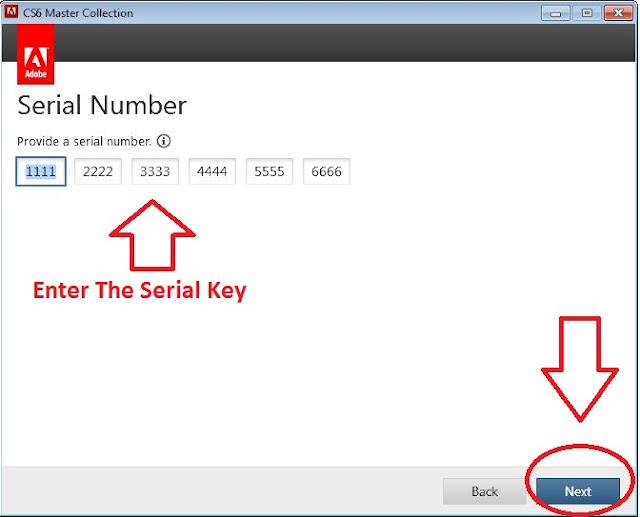Select the serial field containing 2222
The width and height of the screenshot is (640, 517).
click(x=98, y=171)
